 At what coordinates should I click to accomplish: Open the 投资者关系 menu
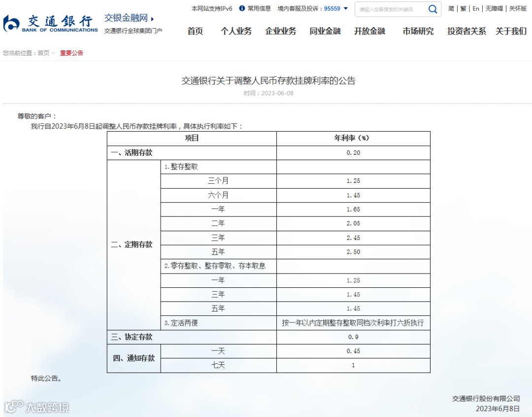click(x=466, y=31)
